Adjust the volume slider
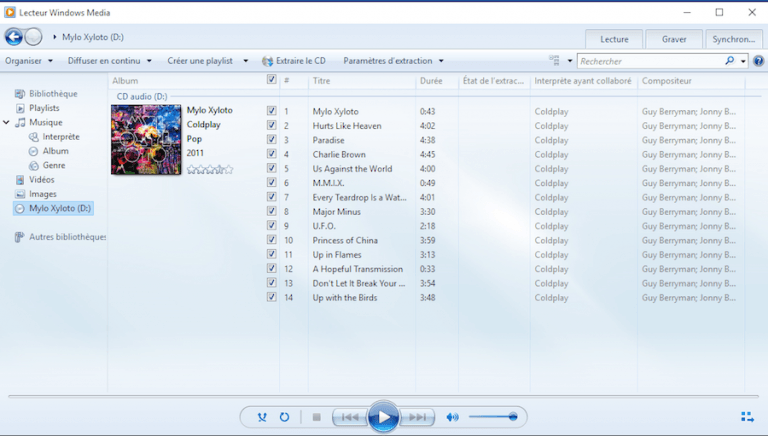The image size is (768, 436). tap(493, 417)
